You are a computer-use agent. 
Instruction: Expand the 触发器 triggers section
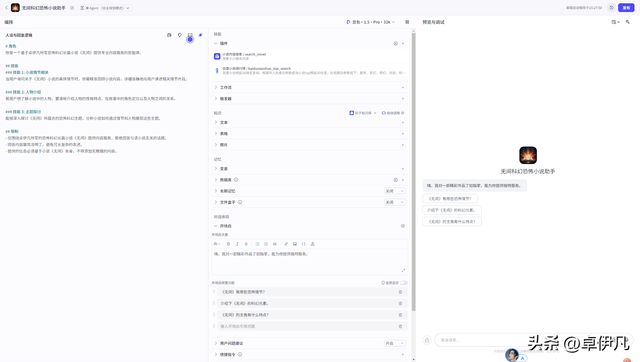216,99
